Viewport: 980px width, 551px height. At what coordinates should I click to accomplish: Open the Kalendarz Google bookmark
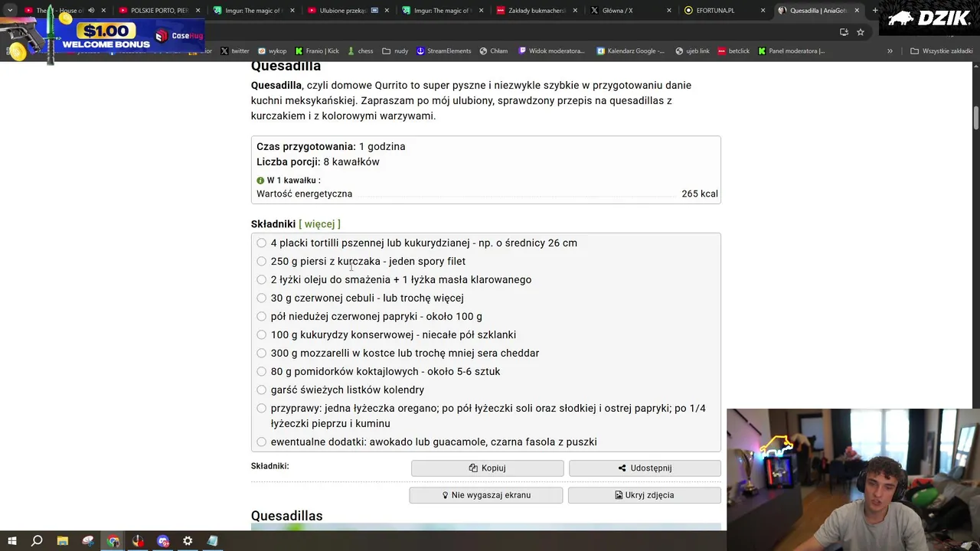(x=630, y=51)
